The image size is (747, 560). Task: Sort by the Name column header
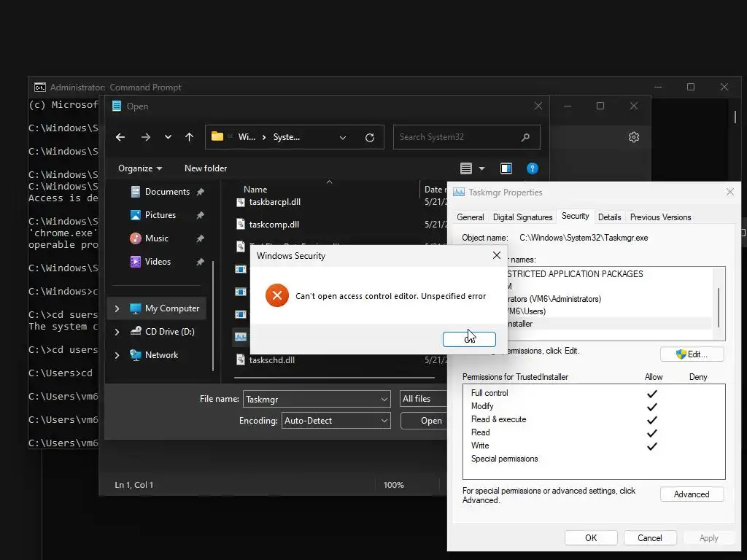(255, 190)
